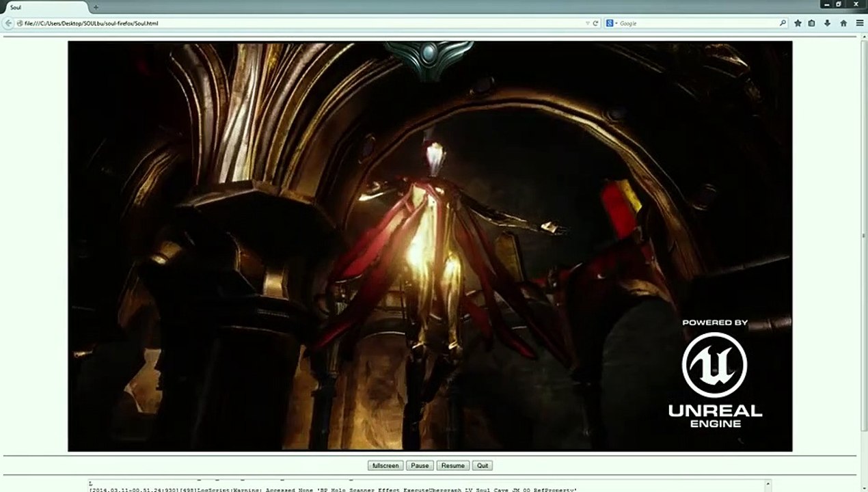Go to the Home page icon

coord(843,23)
